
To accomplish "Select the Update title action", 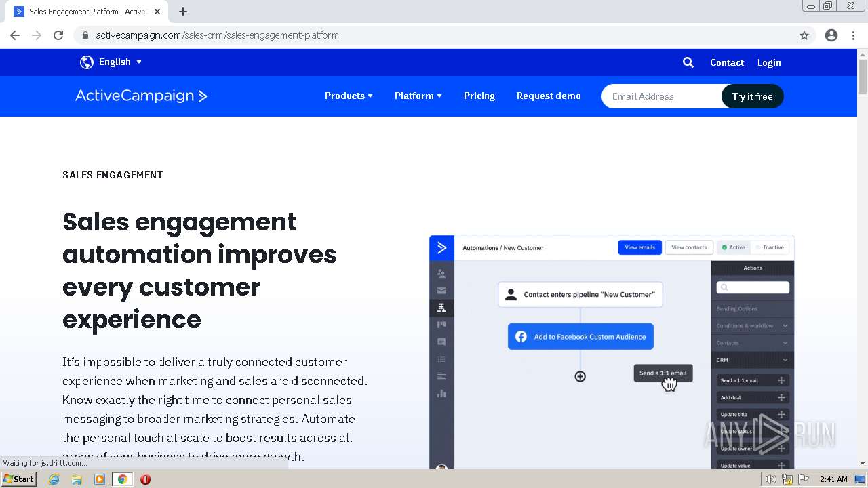I will point(753,414).
